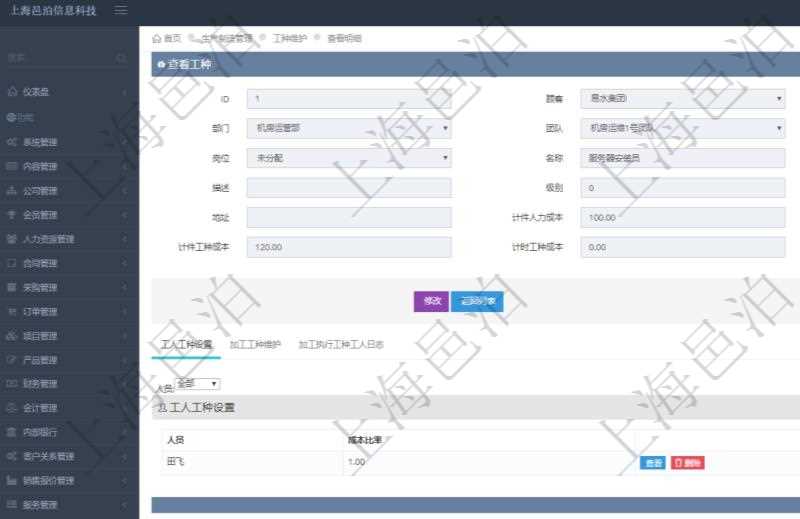The width and height of the screenshot is (800, 519).
Task: Click the 内部银行 bank icon
Action: tap(12, 432)
